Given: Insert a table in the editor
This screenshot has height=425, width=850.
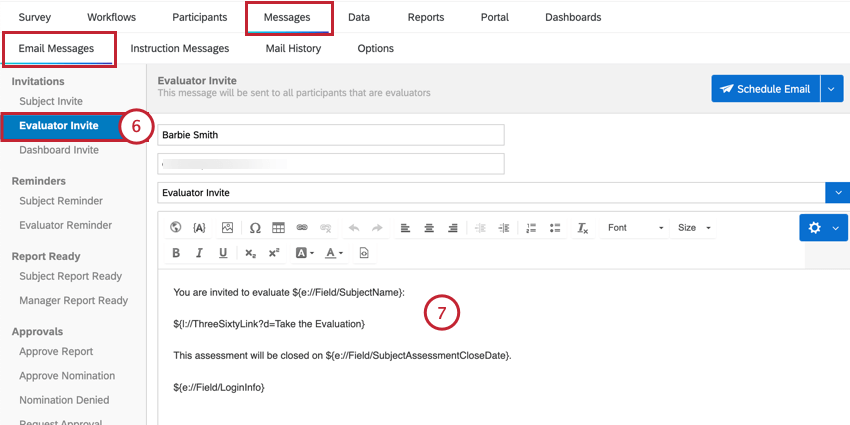Looking at the screenshot, I should tap(279, 228).
